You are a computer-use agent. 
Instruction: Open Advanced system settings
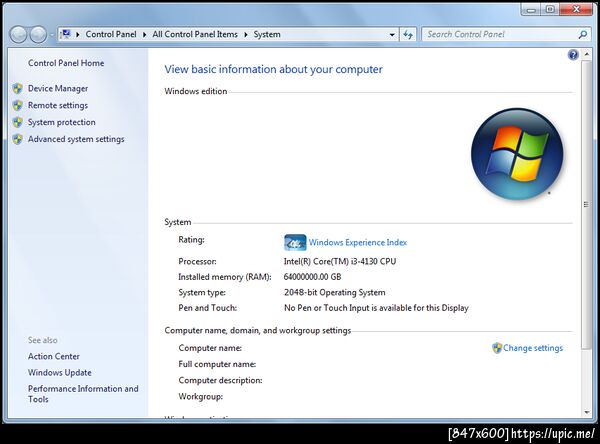point(76,139)
